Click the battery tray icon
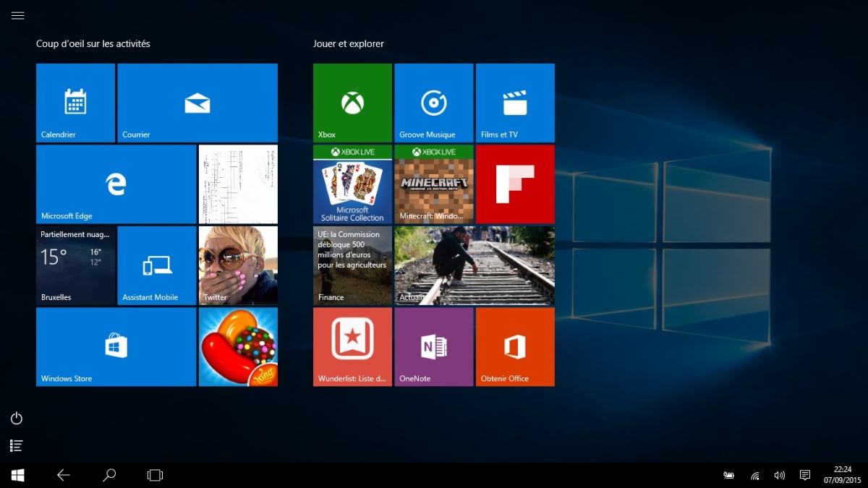The image size is (868, 488). [729, 476]
